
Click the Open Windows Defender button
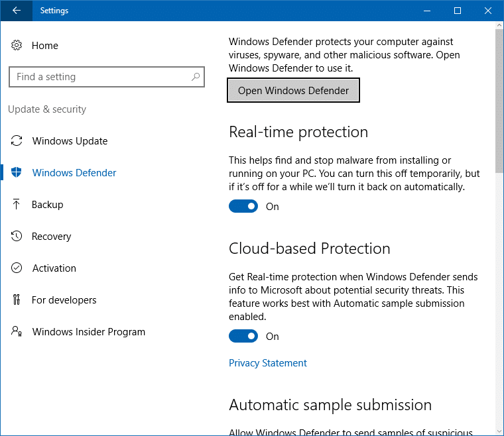(x=293, y=90)
